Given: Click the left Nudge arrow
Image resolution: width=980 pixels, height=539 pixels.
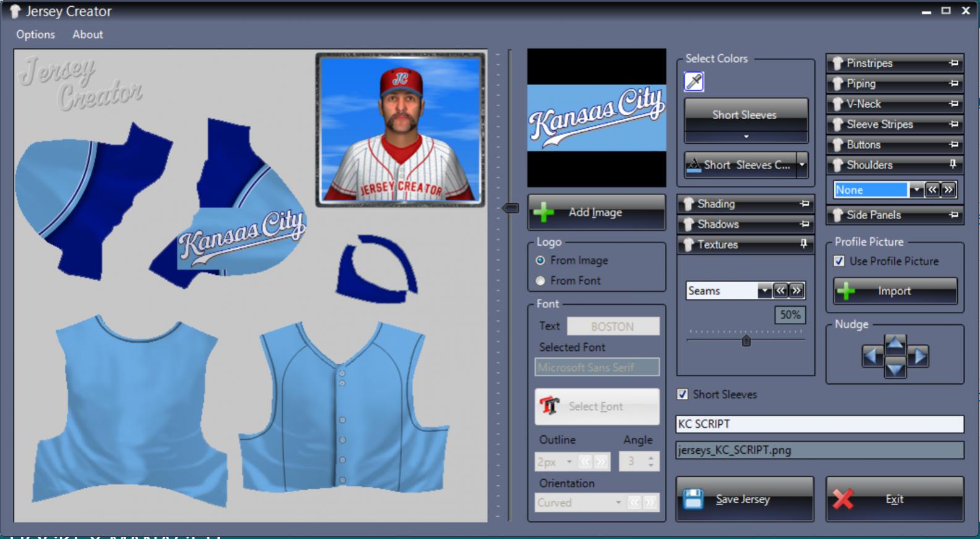Looking at the screenshot, I should click(872, 356).
